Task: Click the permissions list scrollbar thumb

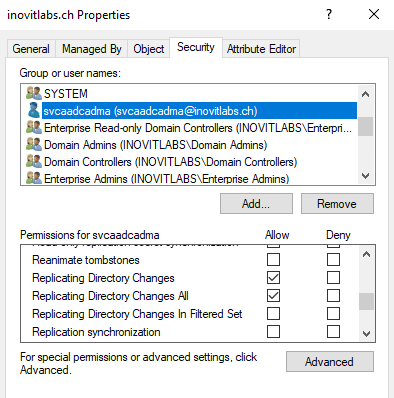Action: (366, 301)
